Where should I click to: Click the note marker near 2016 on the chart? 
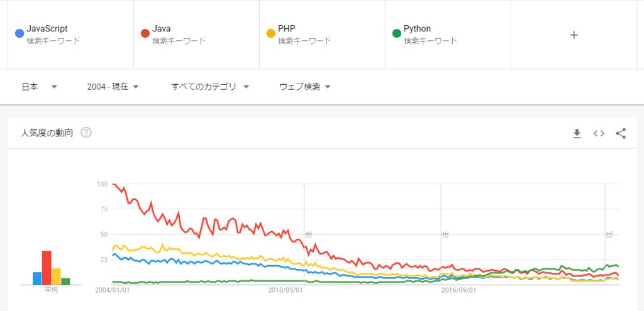click(445, 235)
